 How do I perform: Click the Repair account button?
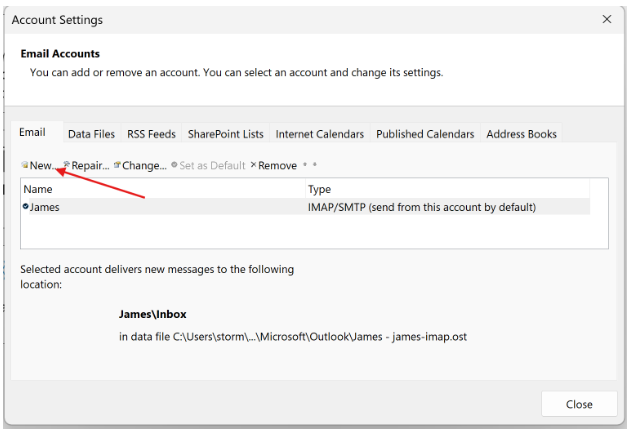[87, 165]
